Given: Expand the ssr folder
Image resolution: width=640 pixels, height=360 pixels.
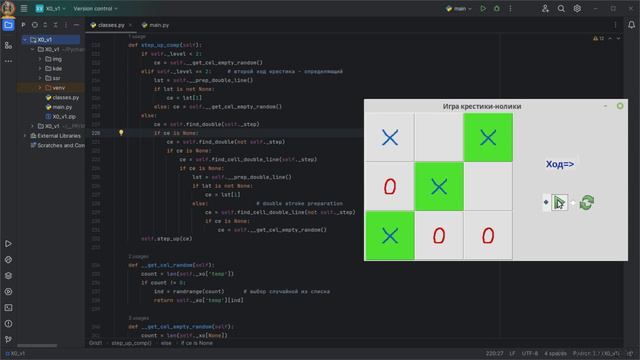Looking at the screenshot, I should coord(40,78).
